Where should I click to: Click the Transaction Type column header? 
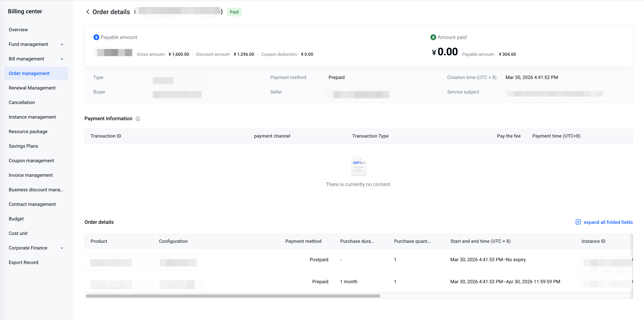[370, 136]
